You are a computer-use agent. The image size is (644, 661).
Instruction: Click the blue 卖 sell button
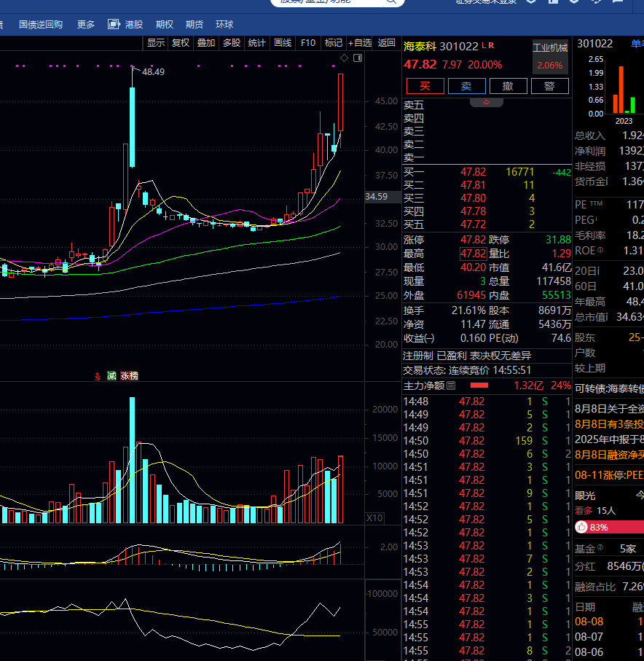(466, 86)
